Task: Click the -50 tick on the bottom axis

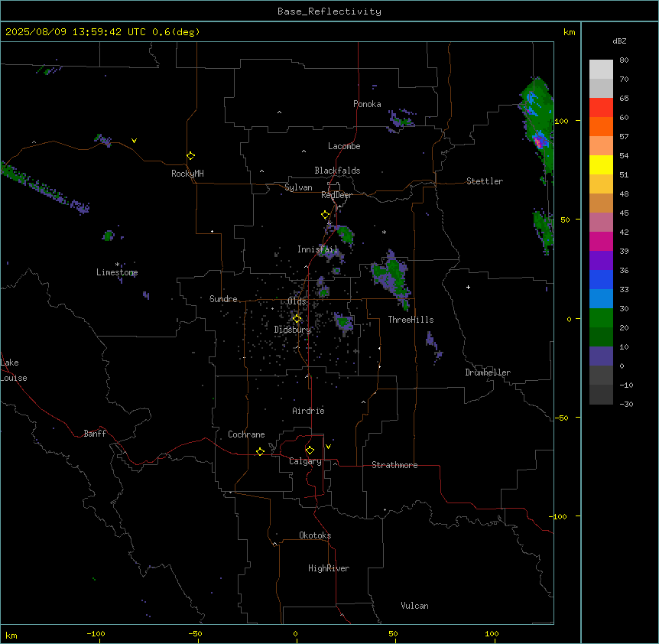Action: point(196,634)
